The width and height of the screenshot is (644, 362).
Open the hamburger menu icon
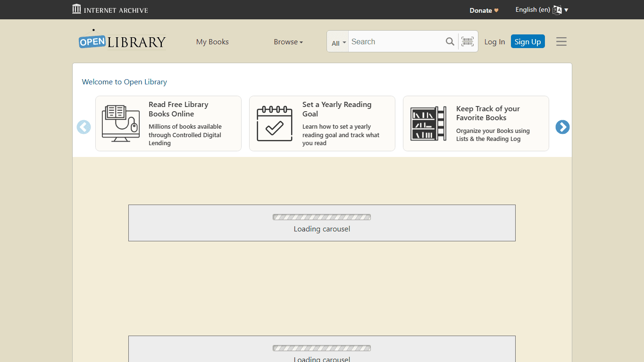(x=561, y=41)
